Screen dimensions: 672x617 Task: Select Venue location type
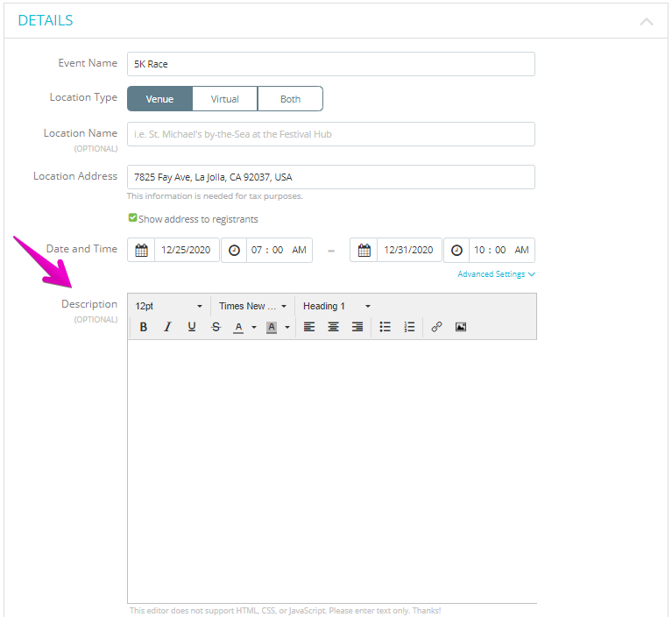coord(159,99)
